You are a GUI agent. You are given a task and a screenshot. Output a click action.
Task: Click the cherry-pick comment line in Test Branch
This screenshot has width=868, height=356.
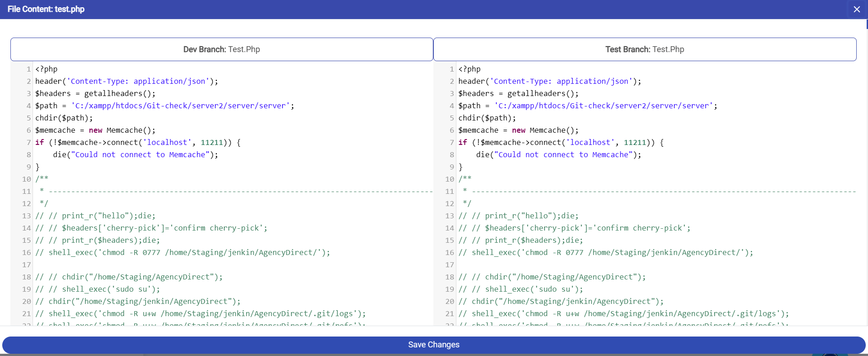pyautogui.click(x=574, y=228)
